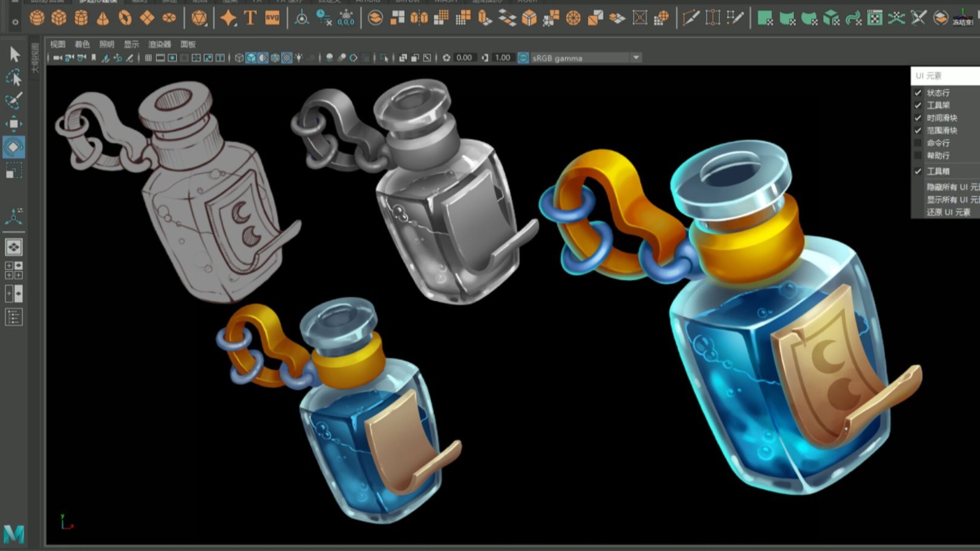Select the polygon Type text tool

[250, 18]
